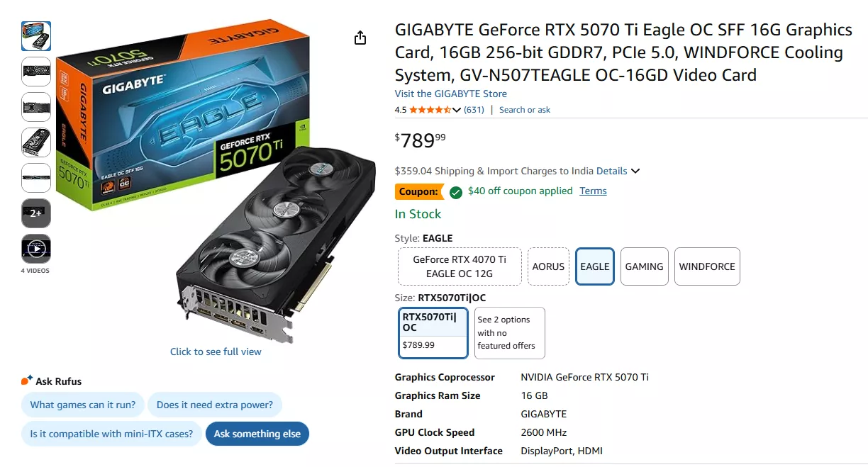Viewport: 868px width, 467px height.
Task: Visit the GIGABYTE Store link
Action: pyautogui.click(x=450, y=93)
